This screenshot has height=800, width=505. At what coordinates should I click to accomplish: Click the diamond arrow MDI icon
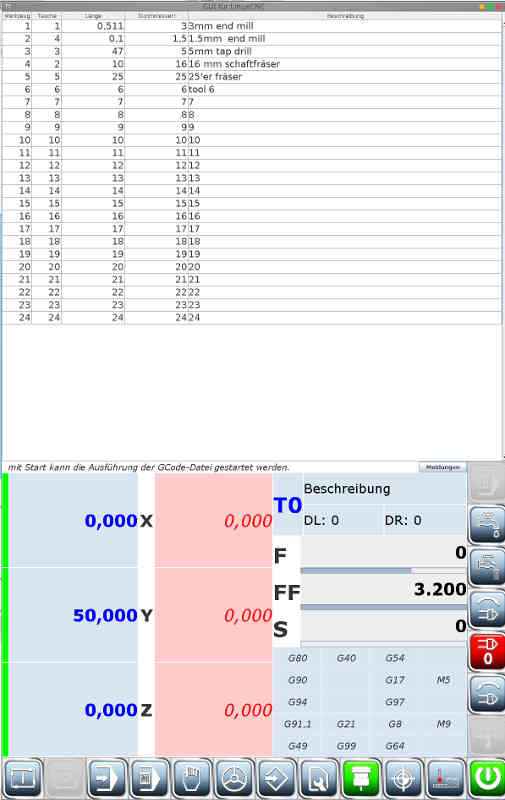pyautogui.click(x=276, y=778)
